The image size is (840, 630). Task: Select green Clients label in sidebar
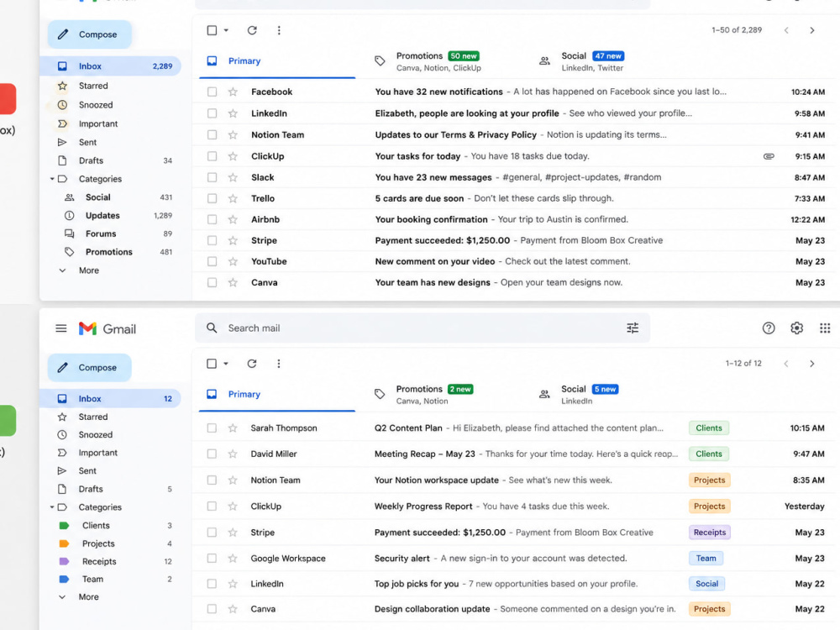[x=114, y=526]
